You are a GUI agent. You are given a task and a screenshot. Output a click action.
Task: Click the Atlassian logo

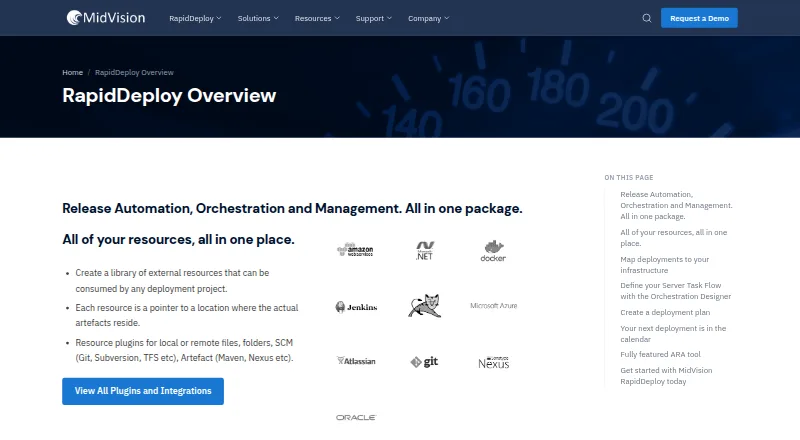(x=356, y=361)
